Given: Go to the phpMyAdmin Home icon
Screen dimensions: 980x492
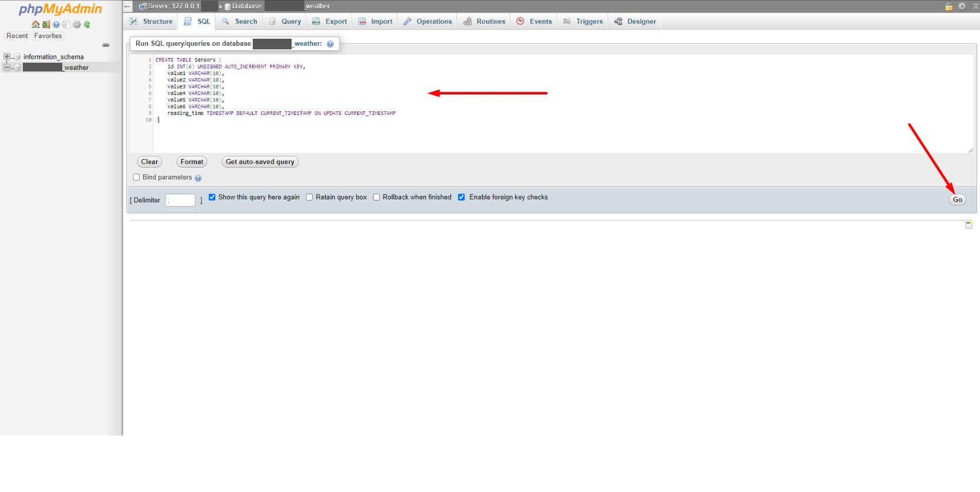Looking at the screenshot, I should pos(36,25).
